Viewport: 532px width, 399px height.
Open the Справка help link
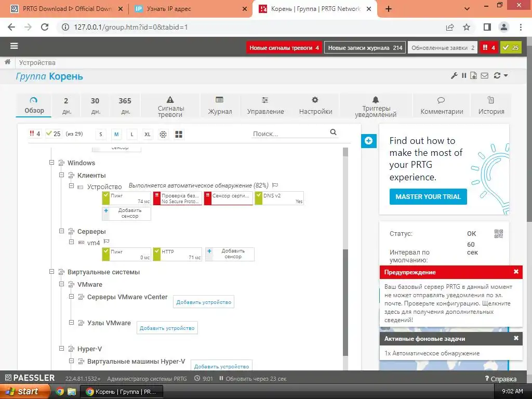[501, 379]
